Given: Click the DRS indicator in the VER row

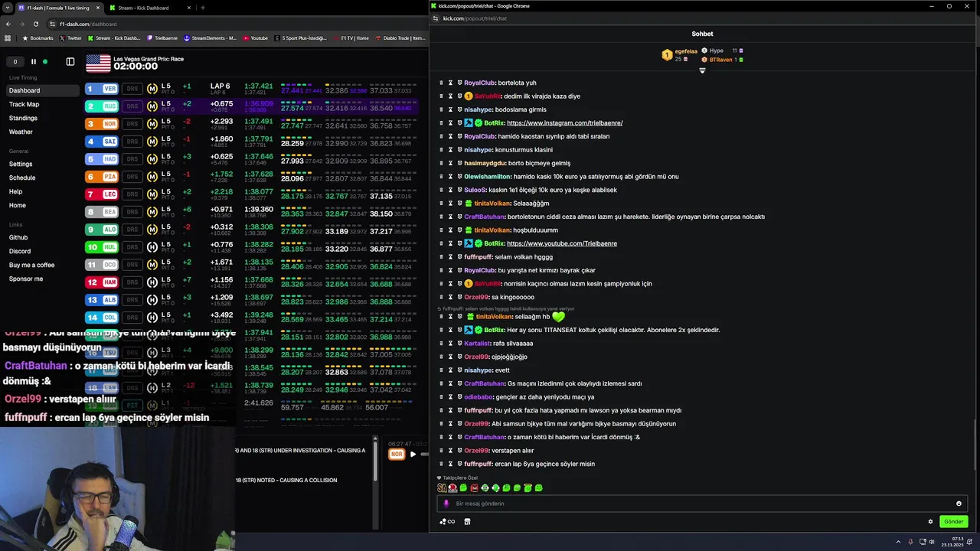Looking at the screenshot, I should click(132, 88).
